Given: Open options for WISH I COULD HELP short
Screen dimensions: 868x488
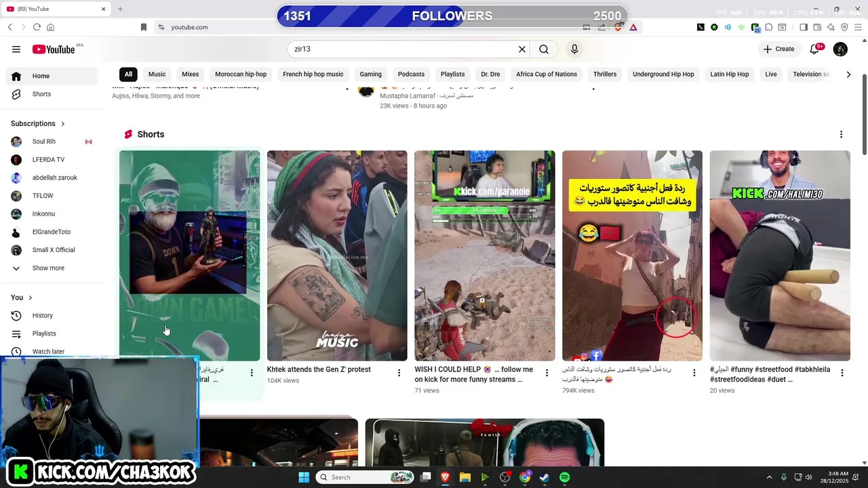Looking at the screenshot, I should [547, 373].
